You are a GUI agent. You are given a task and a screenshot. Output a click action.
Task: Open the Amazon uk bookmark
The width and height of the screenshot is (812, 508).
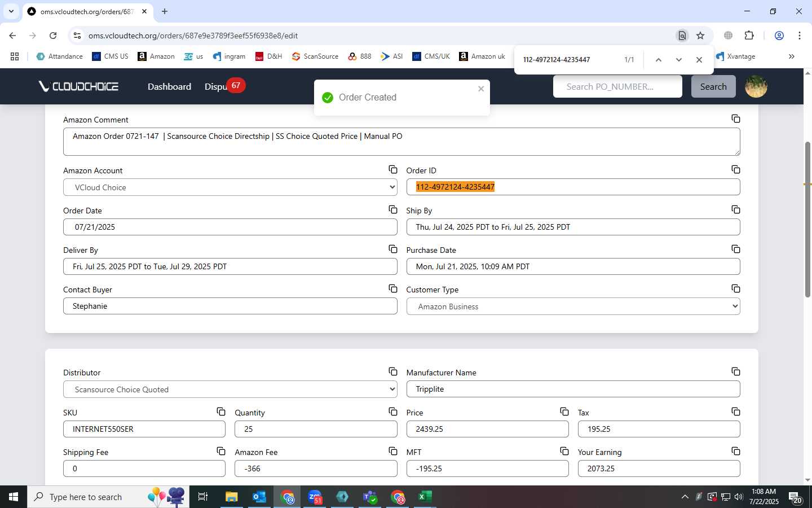[482, 56]
